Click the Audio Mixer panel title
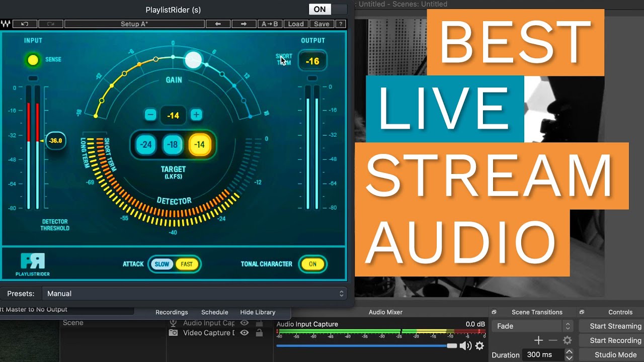The height and width of the screenshot is (362, 644). [x=385, y=312]
